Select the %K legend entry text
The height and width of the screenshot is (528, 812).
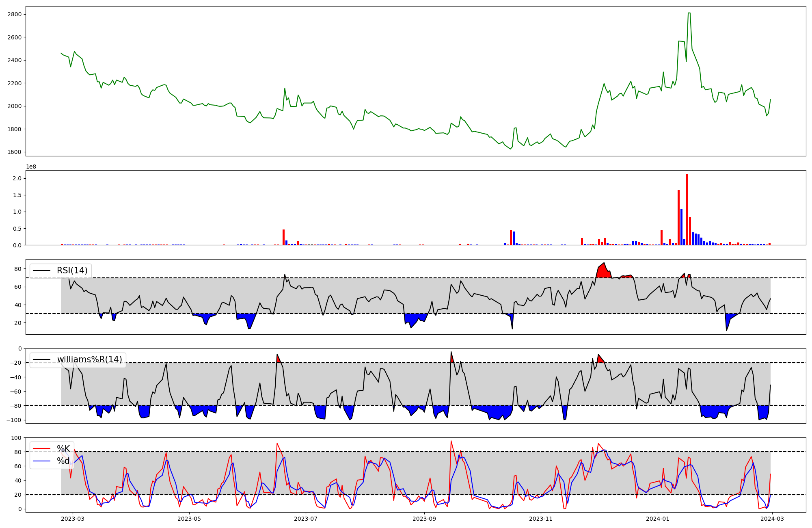click(x=63, y=448)
